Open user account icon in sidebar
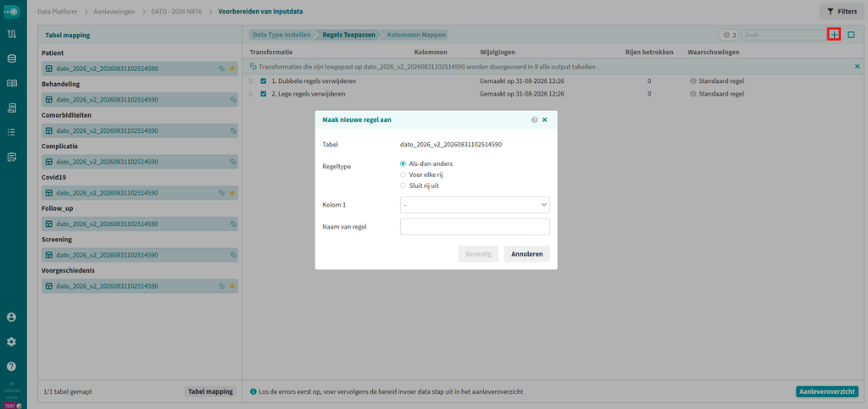Viewport: 868px width, 409px height. (11, 318)
